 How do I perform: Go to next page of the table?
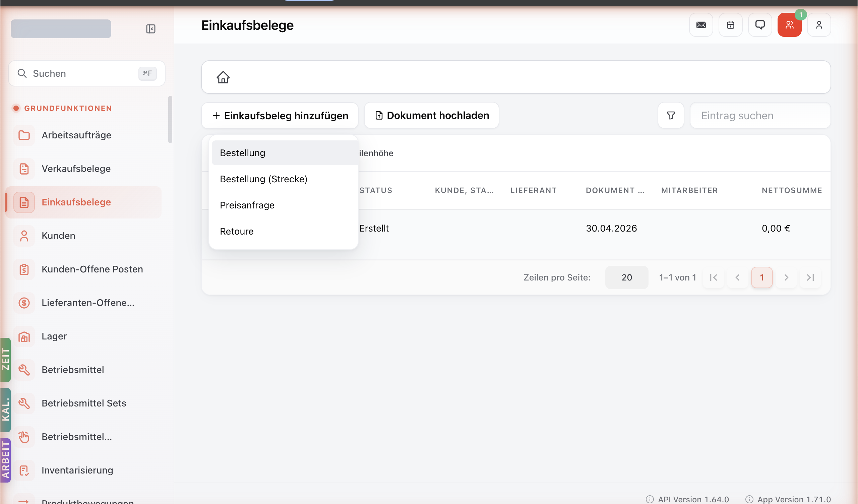[x=786, y=277]
